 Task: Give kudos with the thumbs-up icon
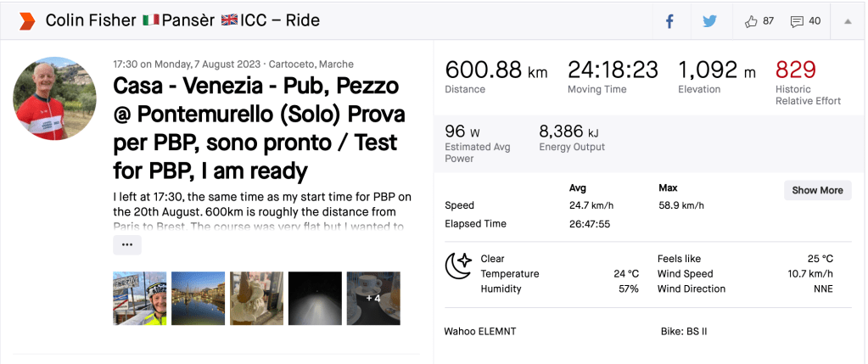tap(751, 21)
